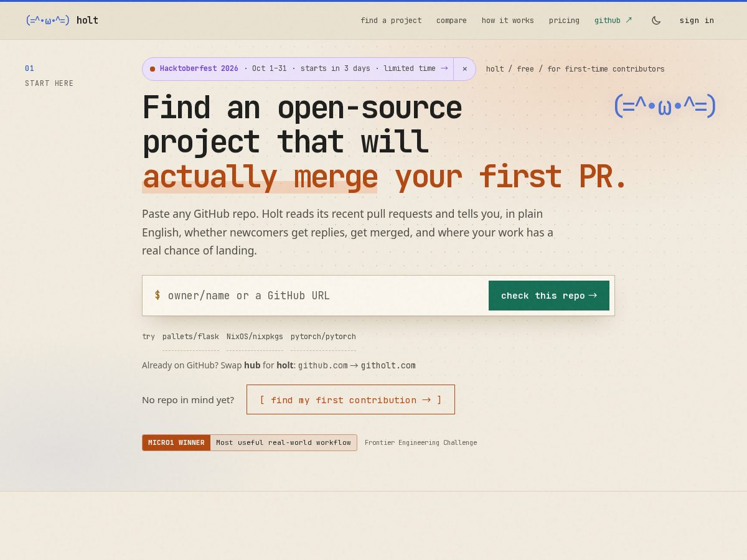Click the large blue cat-face mascot

[x=665, y=106]
